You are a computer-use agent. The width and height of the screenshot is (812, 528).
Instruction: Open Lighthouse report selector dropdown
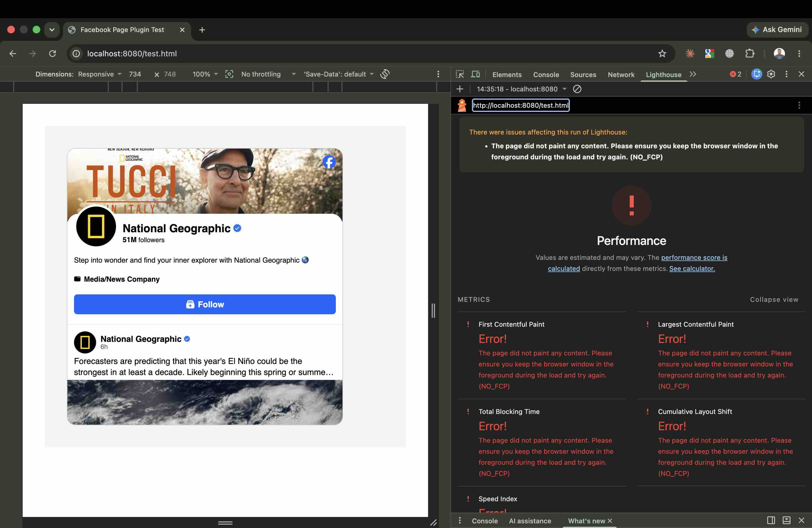(x=521, y=89)
